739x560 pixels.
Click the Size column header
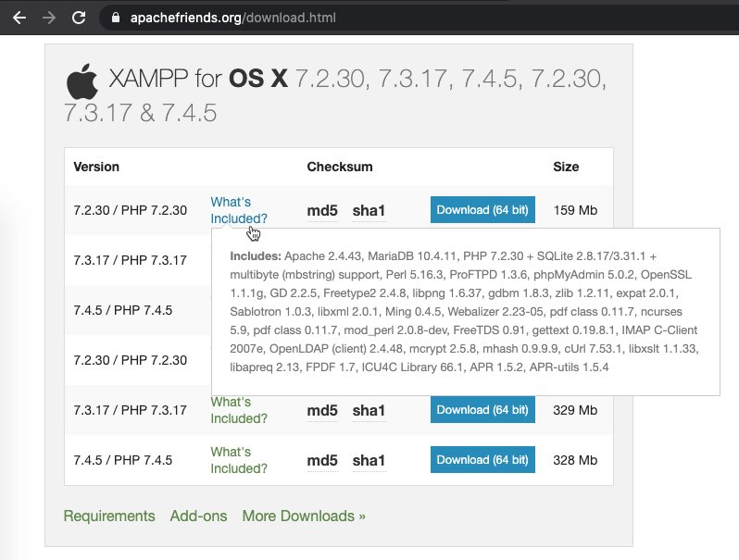[566, 167]
